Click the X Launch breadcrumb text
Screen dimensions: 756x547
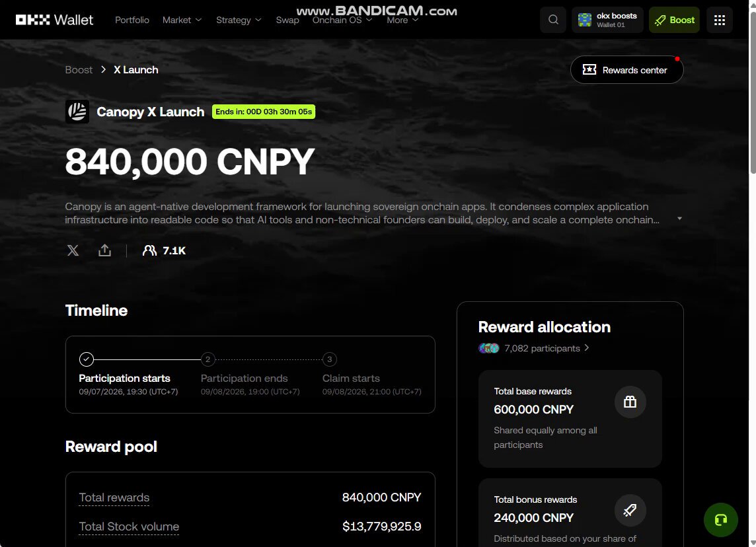point(136,70)
